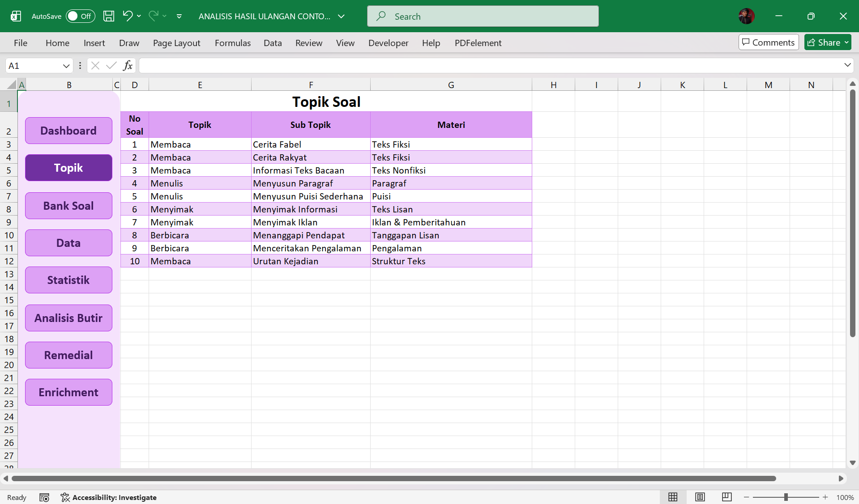Click the Name Box showing A1
859x504 pixels.
pos(34,66)
